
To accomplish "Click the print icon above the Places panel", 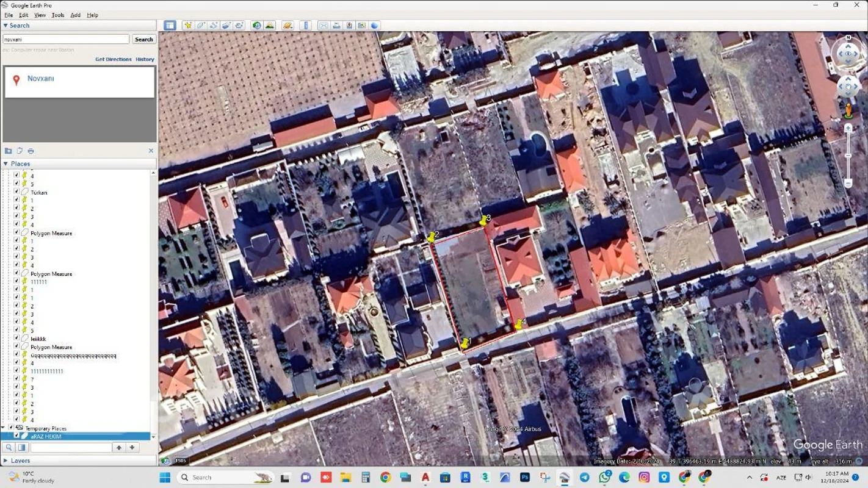I will click(x=31, y=151).
